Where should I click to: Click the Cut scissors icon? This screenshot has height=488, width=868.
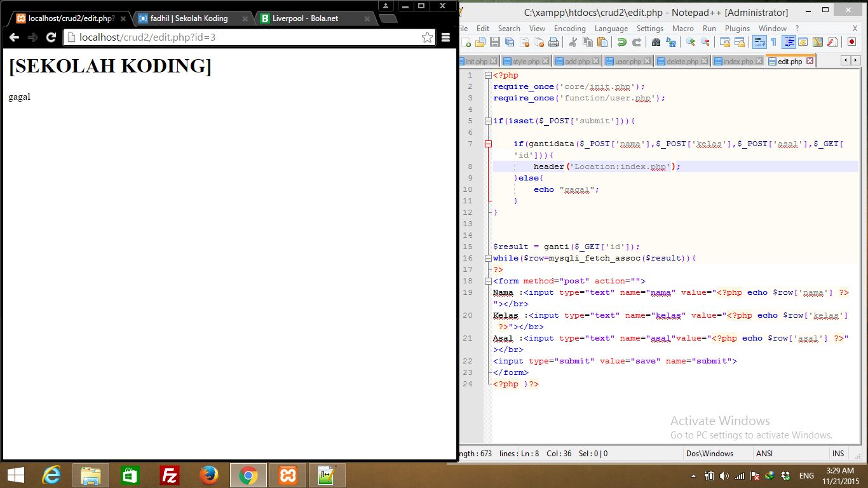click(573, 42)
